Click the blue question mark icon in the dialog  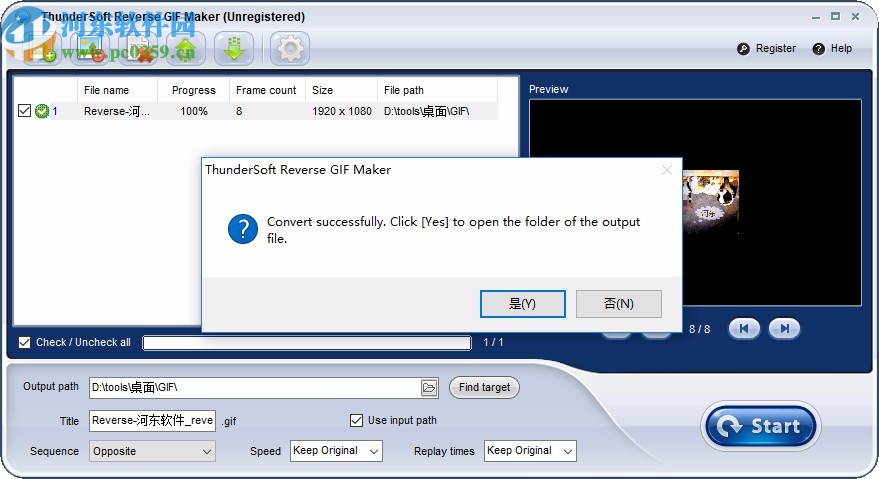tap(243, 229)
